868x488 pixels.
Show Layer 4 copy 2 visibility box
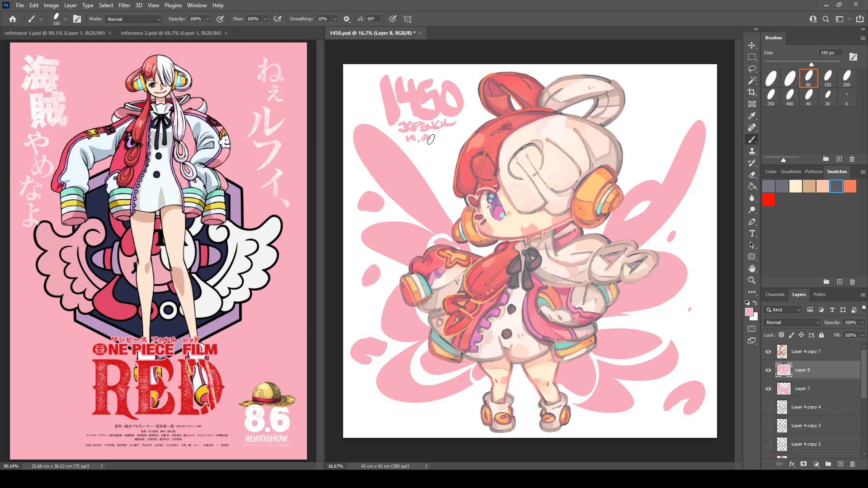click(768, 444)
